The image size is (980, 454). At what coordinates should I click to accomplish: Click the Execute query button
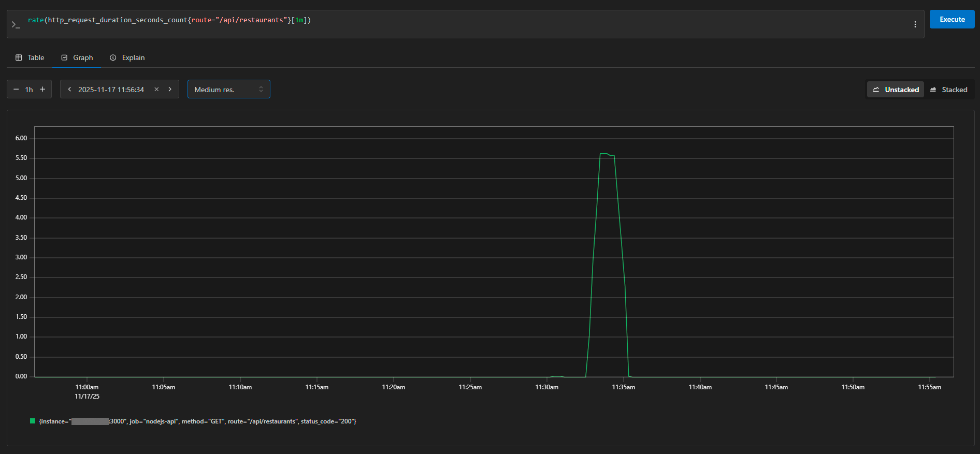pos(952,20)
